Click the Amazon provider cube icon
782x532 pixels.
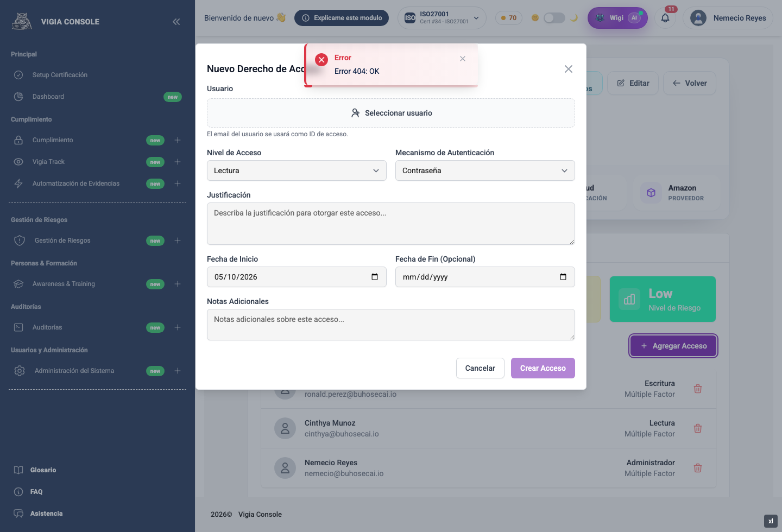click(x=651, y=193)
